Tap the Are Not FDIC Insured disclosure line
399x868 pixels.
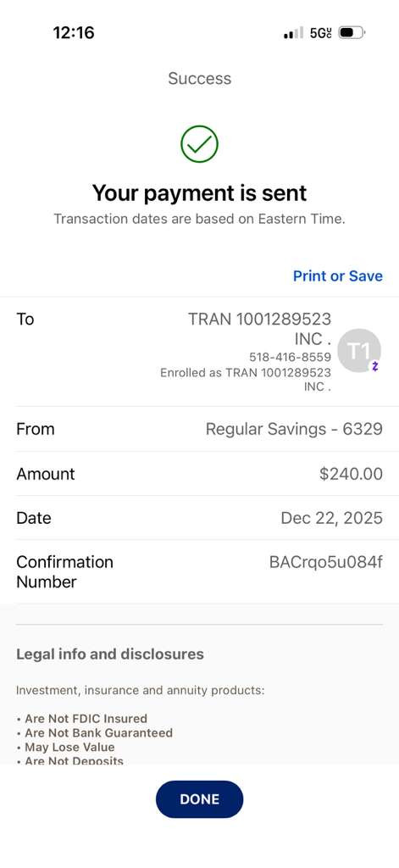(x=82, y=719)
